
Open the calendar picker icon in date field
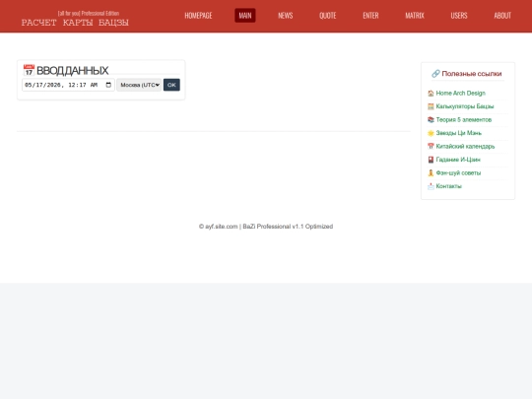pos(108,85)
